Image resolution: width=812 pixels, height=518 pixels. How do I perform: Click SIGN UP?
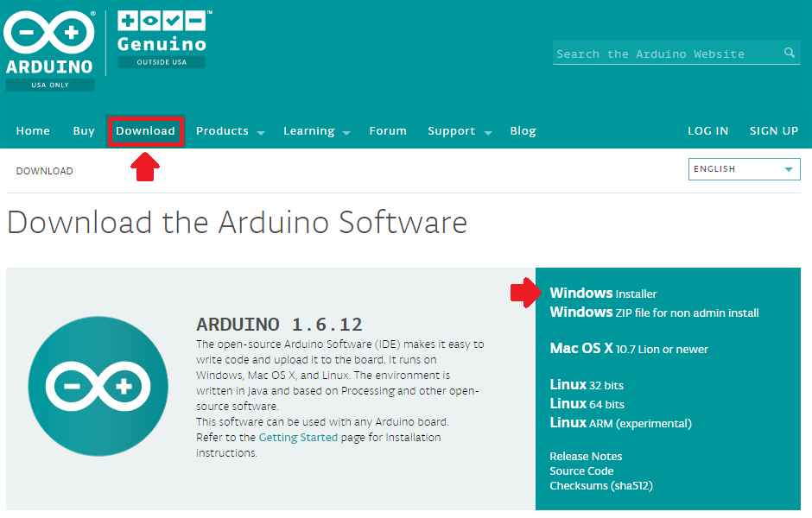click(x=773, y=131)
